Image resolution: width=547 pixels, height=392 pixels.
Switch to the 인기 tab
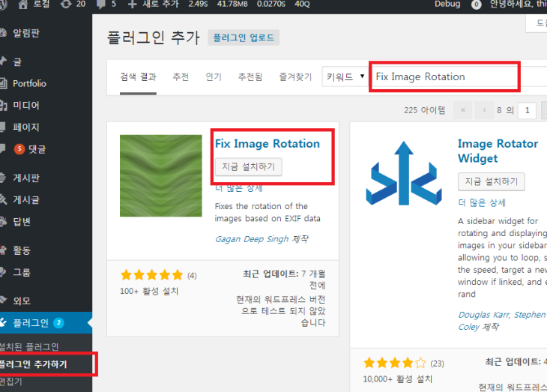[x=214, y=76]
